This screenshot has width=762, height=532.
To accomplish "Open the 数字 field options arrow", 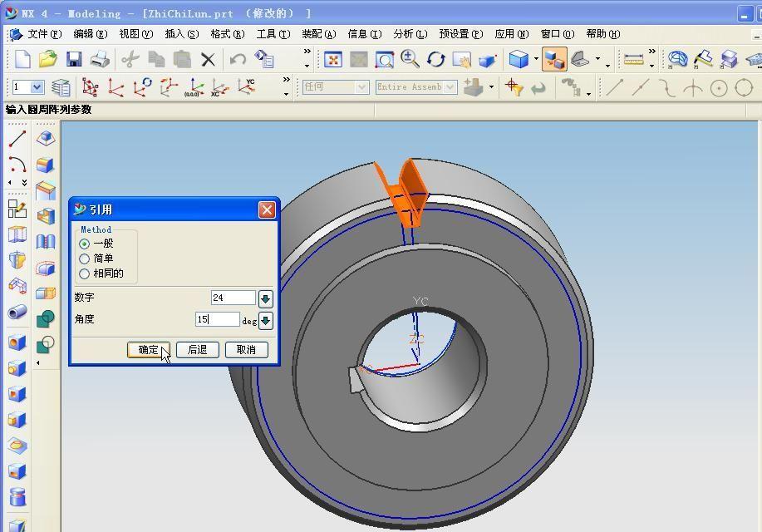I will pyautogui.click(x=265, y=298).
